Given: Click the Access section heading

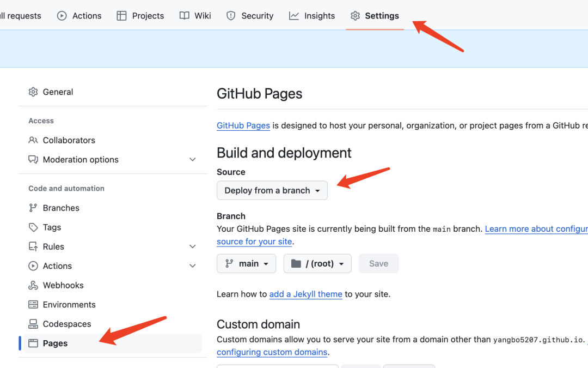Looking at the screenshot, I should click(x=41, y=121).
